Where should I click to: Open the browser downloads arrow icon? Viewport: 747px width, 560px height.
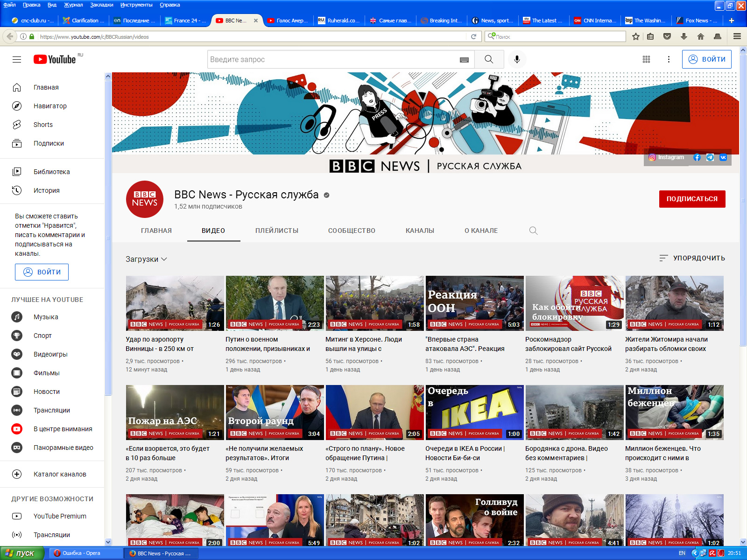[684, 36]
